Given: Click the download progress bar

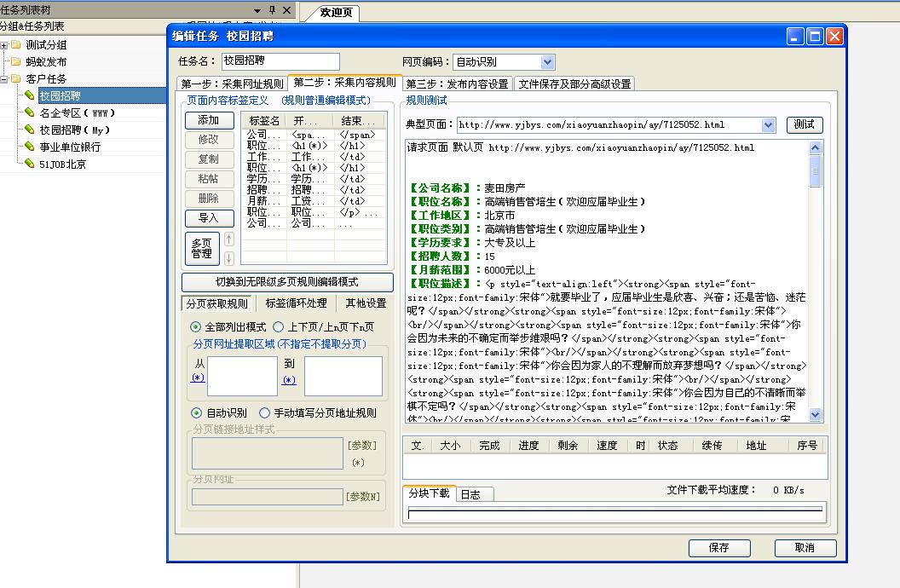Looking at the screenshot, I should point(614,513).
